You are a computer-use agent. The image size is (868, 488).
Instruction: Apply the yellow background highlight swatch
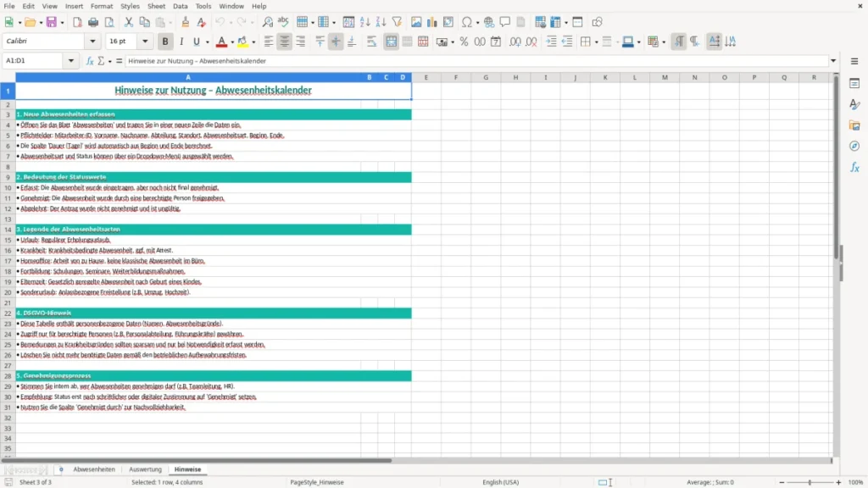[x=242, y=42]
